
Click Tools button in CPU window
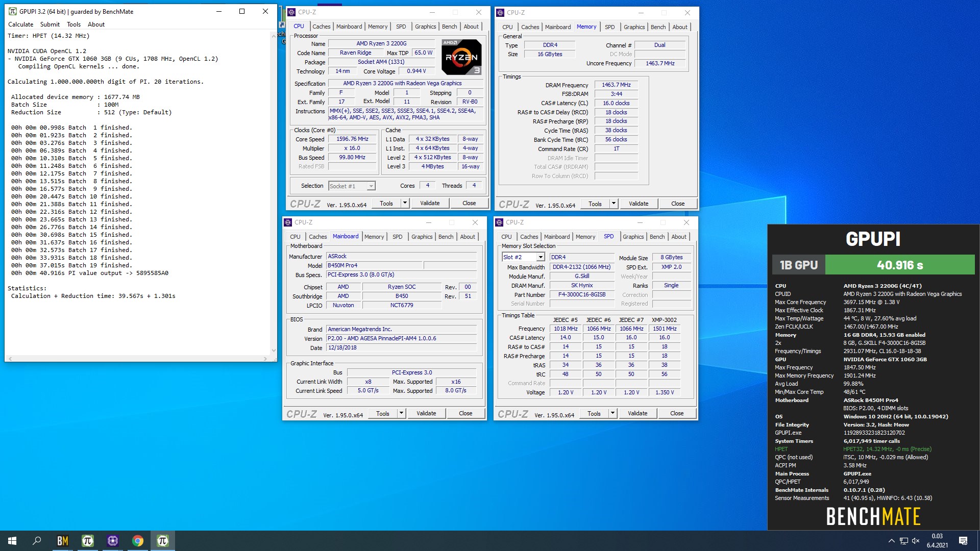click(386, 203)
